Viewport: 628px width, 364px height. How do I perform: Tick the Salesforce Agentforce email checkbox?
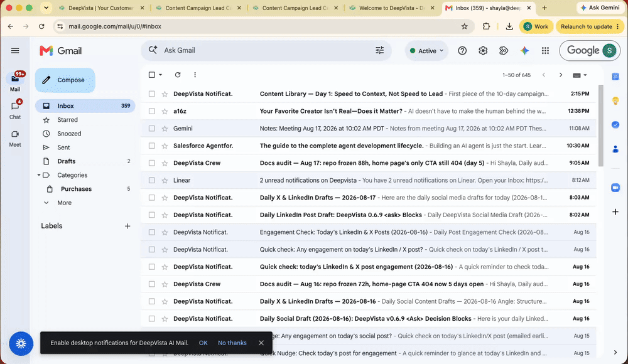click(152, 146)
